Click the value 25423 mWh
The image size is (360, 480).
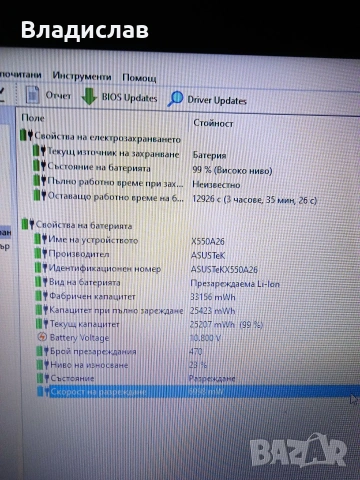212,311
